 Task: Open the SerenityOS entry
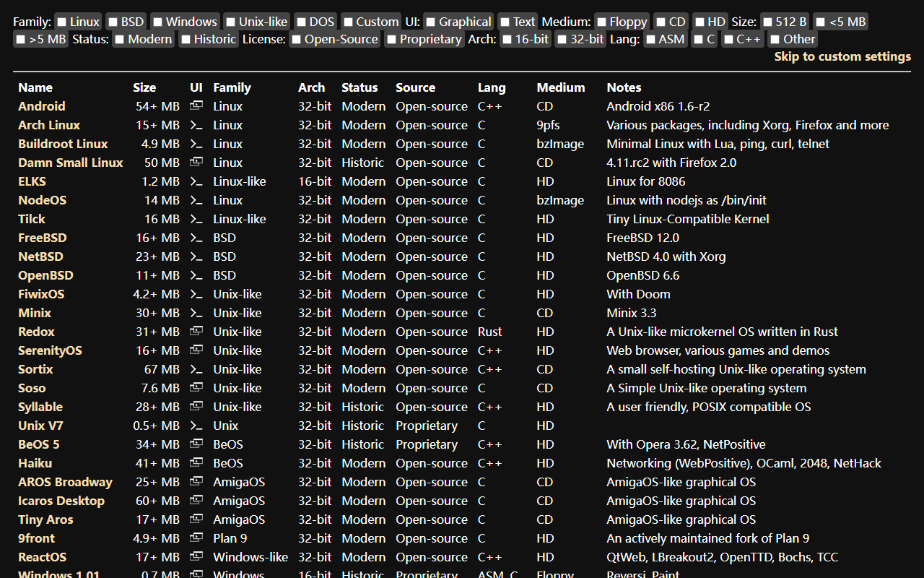50,350
